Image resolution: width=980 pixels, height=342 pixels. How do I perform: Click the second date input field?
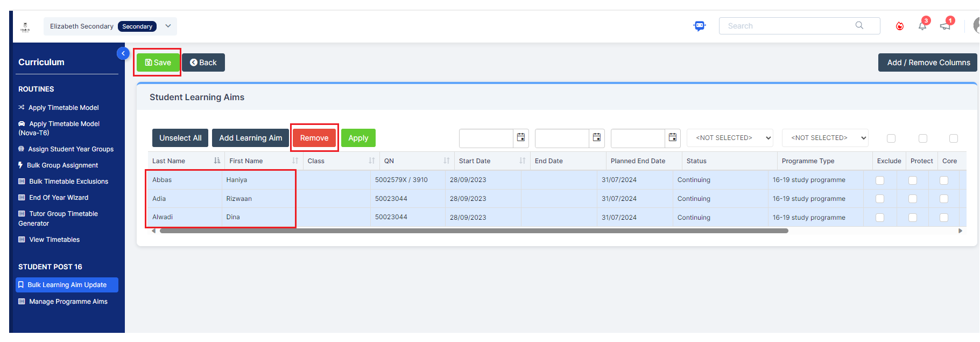pyautogui.click(x=562, y=138)
